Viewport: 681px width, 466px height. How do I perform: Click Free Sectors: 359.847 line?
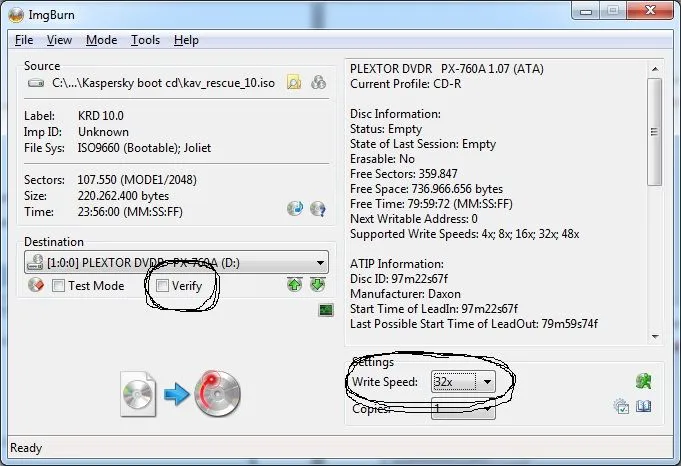403,174
